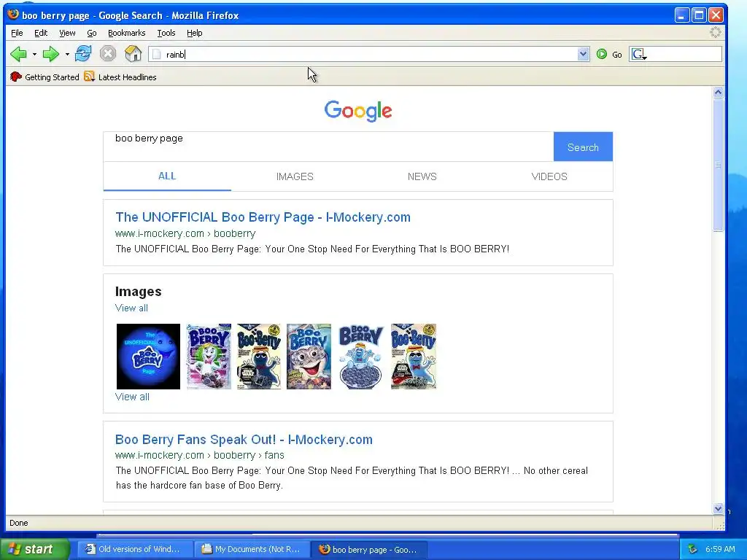The width and height of the screenshot is (747, 560).
Task: Switch to the ALL results tab
Action: coord(167,176)
